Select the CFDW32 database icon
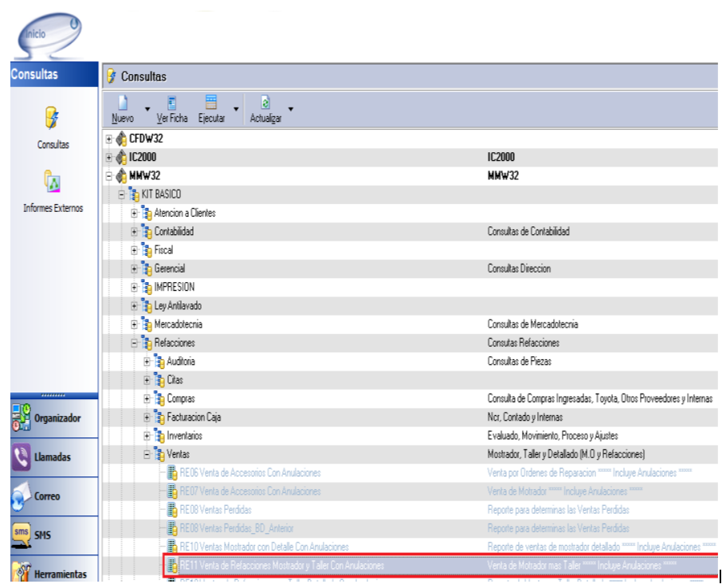This screenshot has height=588, width=722. tap(121, 139)
